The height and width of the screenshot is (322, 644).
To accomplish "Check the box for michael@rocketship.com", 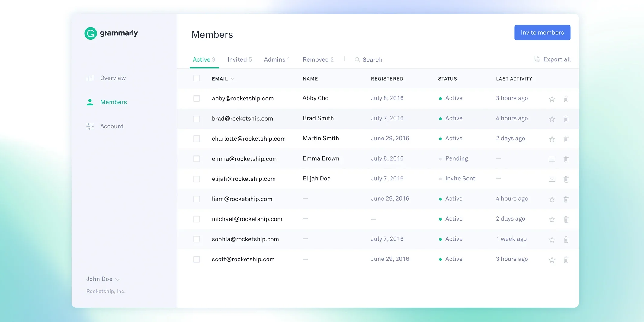I will [x=197, y=219].
